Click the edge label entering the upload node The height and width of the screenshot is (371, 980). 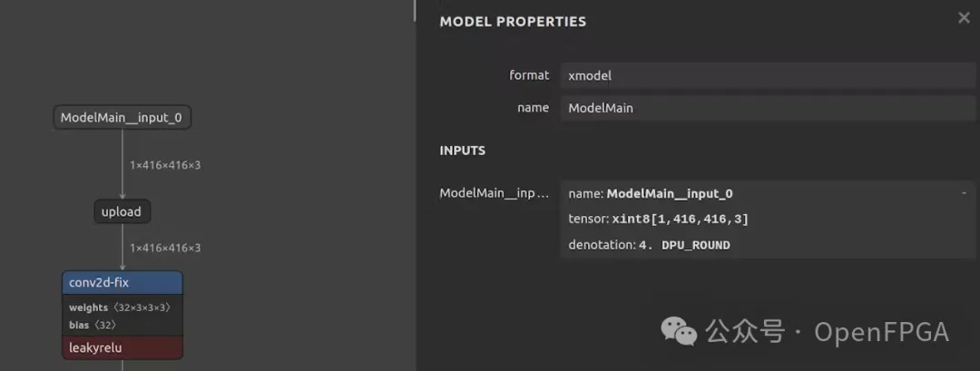(165, 165)
